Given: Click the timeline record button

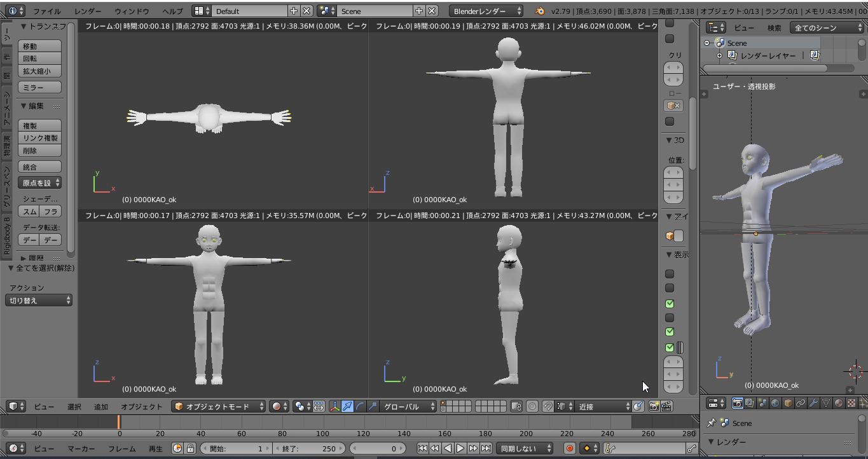Looking at the screenshot, I should (x=570, y=448).
